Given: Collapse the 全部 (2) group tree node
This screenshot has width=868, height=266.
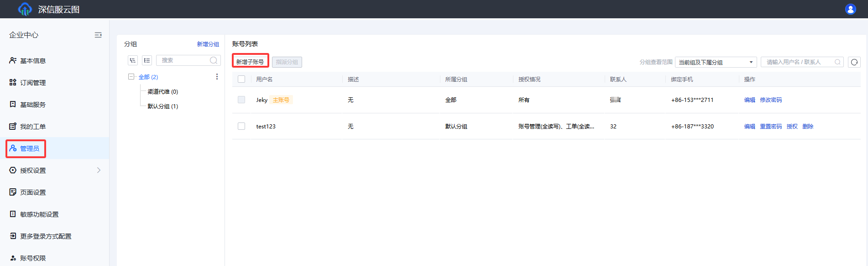Looking at the screenshot, I should click(131, 77).
